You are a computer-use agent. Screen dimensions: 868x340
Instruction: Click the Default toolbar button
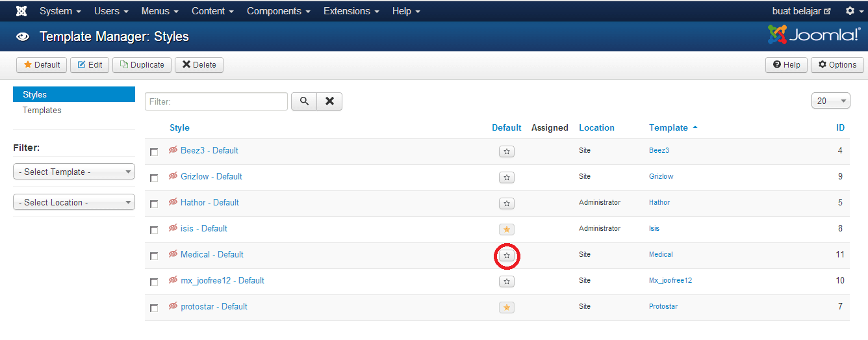point(42,65)
